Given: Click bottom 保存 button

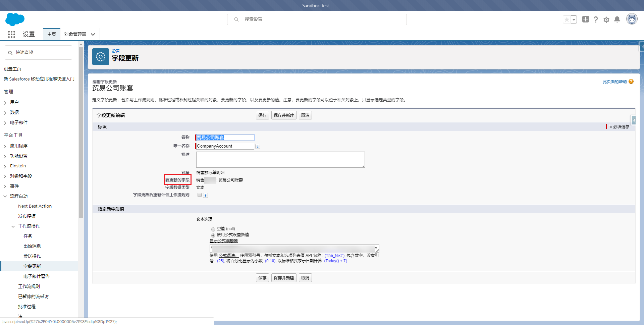Looking at the screenshot, I should click(x=262, y=278).
